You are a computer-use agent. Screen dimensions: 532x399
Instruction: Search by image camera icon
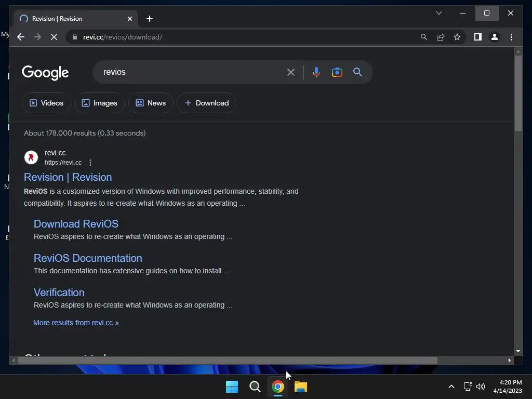tap(337, 72)
